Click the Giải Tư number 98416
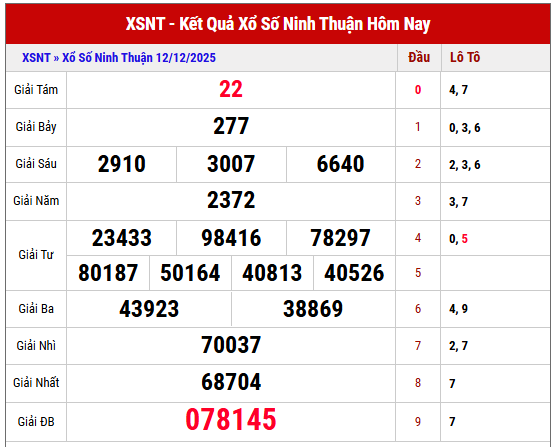Screen dimensions: 556x447 (x=231, y=238)
